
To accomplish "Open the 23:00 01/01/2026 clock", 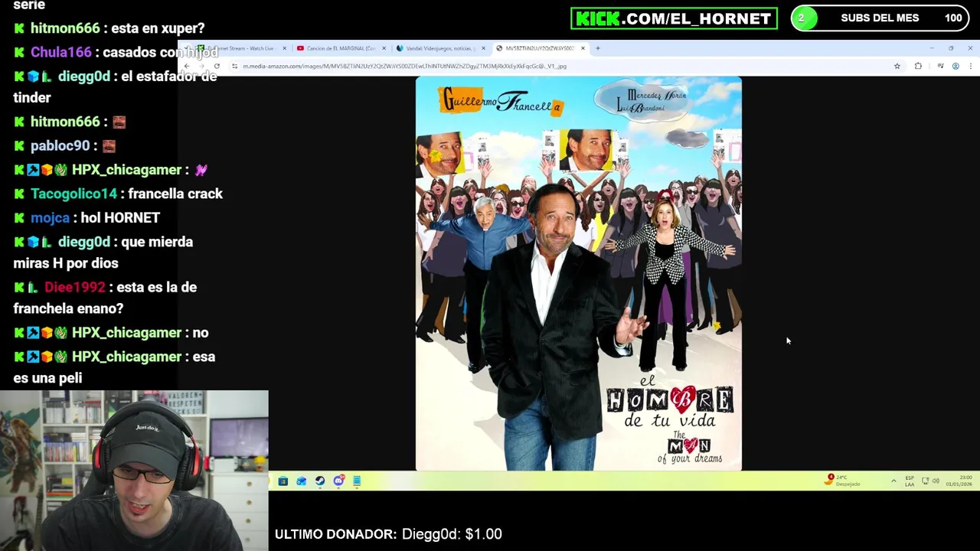I will pyautogui.click(x=959, y=481).
